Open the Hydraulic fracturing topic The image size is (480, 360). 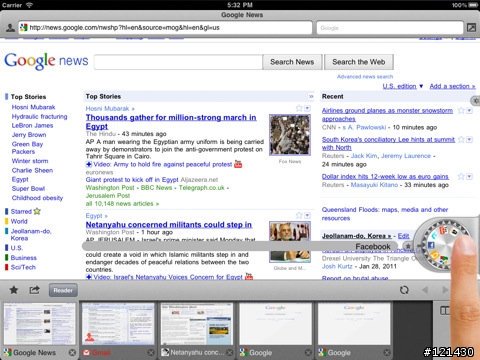pos(39,116)
